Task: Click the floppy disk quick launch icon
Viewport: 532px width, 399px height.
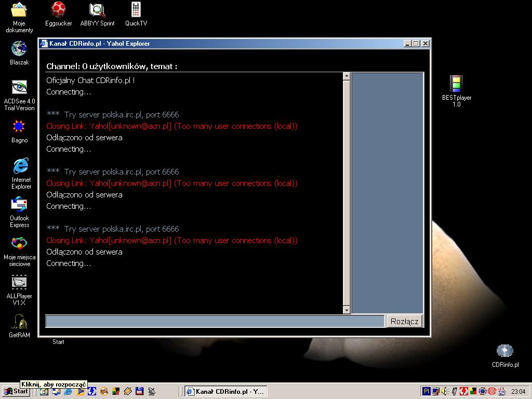Action: [139, 391]
